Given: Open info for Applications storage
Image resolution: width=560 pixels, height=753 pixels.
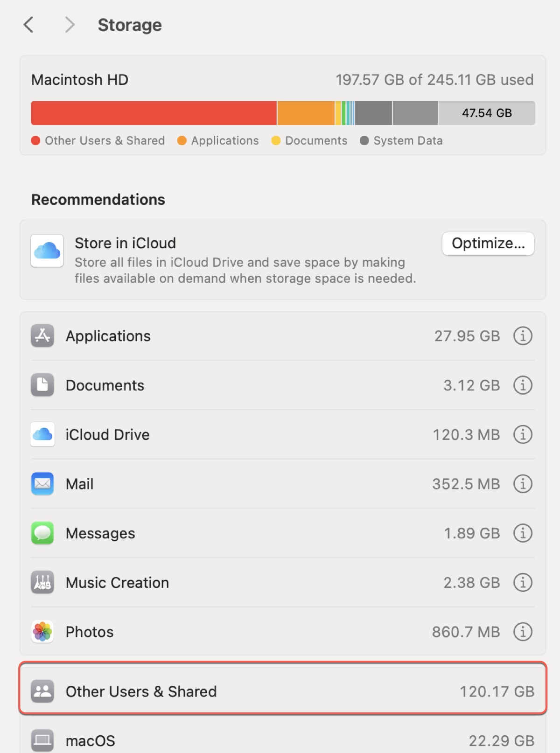Looking at the screenshot, I should [x=523, y=336].
